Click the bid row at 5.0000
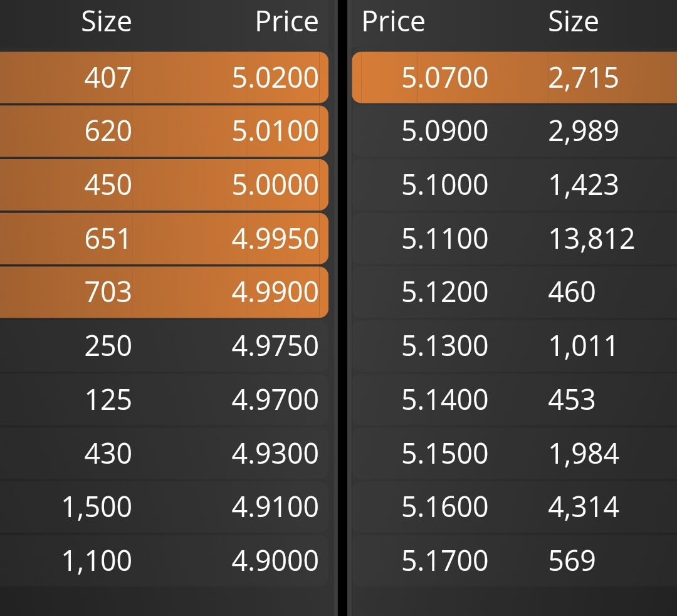The image size is (677, 616). pyautogui.click(x=164, y=185)
